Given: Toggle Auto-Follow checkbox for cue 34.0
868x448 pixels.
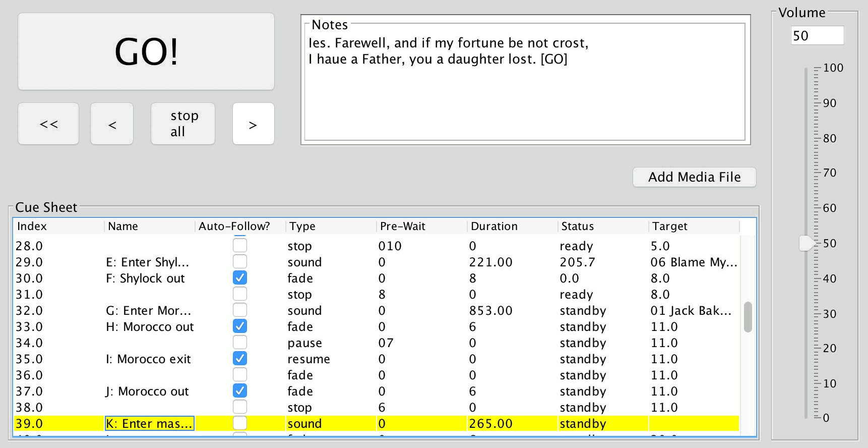Looking at the screenshot, I should [x=240, y=343].
